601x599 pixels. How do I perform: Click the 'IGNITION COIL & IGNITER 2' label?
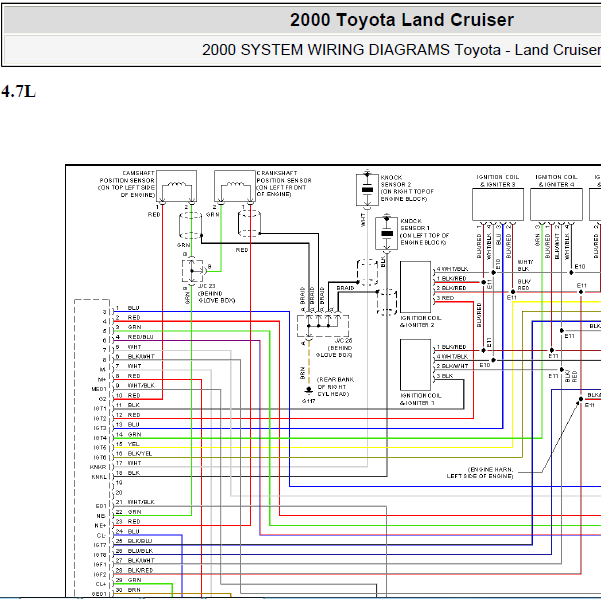[420, 322]
